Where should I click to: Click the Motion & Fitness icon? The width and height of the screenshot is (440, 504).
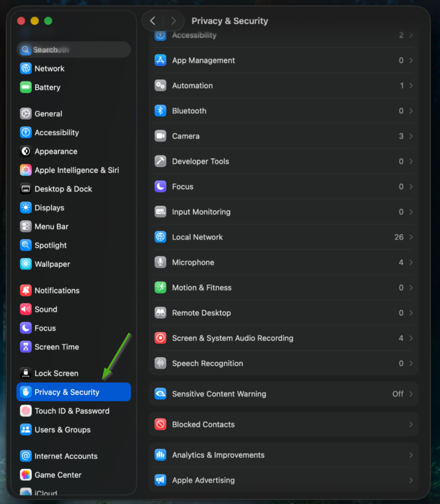(x=160, y=287)
